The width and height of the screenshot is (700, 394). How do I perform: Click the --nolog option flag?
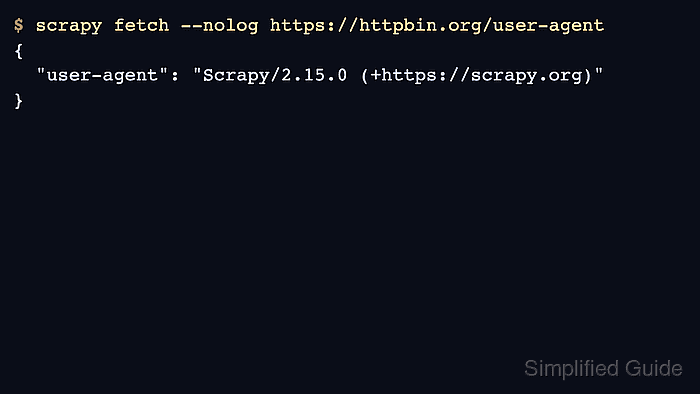click(x=219, y=26)
